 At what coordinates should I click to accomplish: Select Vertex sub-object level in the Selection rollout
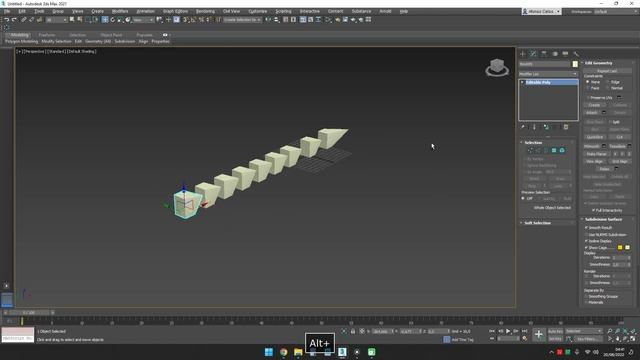[x=530, y=151]
